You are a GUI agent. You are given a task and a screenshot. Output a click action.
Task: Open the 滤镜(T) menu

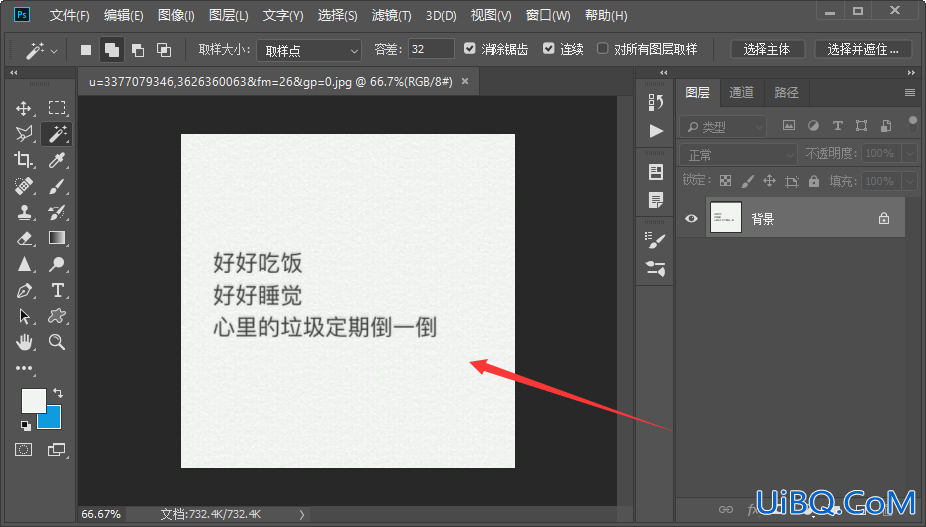tap(392, 15)
